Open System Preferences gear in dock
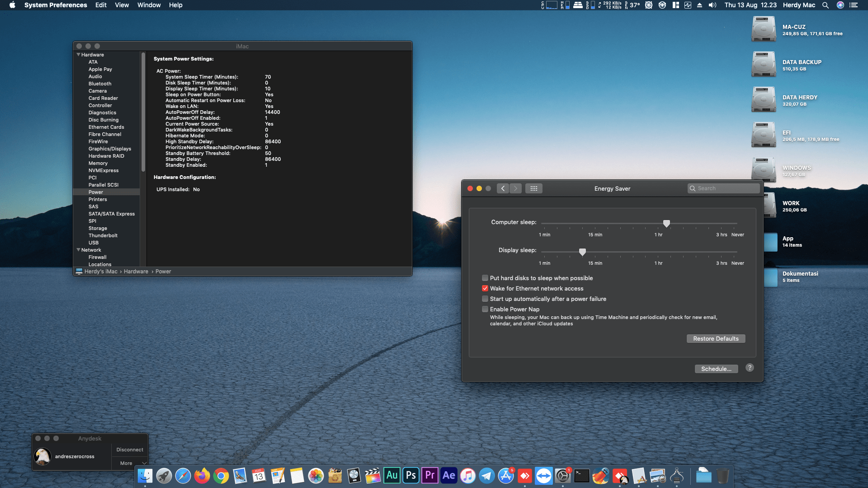 (x=563, y=476)
